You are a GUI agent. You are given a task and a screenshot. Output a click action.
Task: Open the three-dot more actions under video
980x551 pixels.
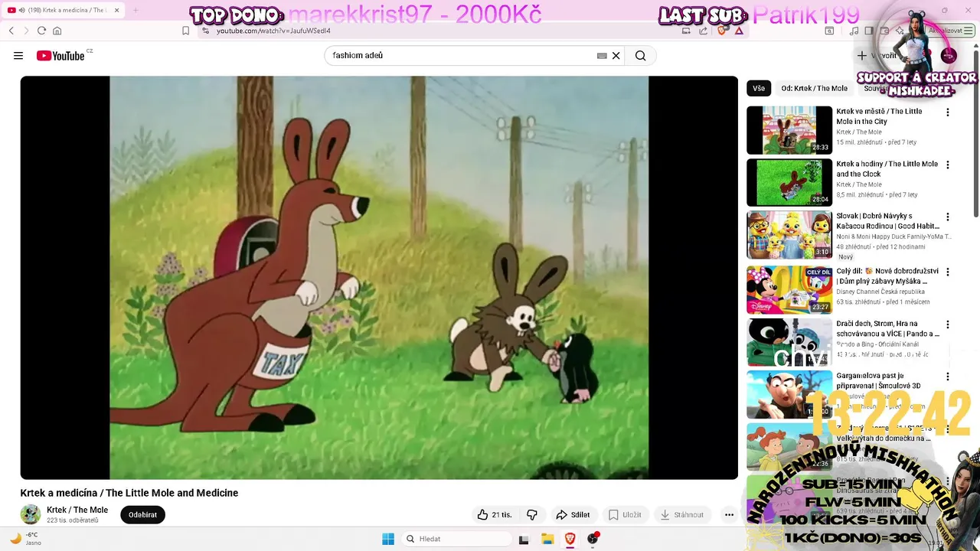click(729, 515)
